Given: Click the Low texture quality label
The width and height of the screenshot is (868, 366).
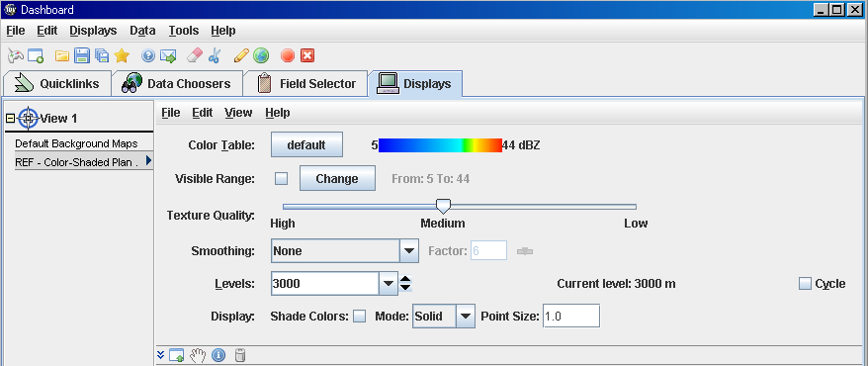Looking at the screenshot, I should [636, 224].
